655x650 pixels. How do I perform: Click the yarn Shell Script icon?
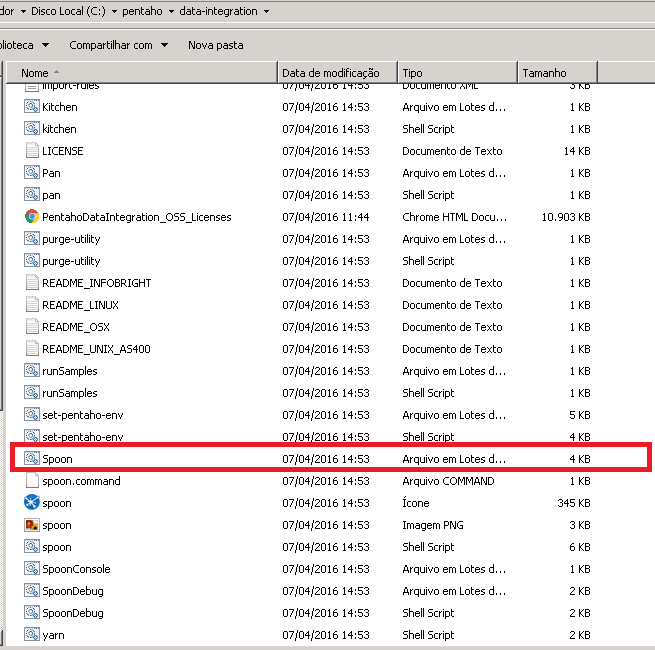pyautogui.click(x=32, y=635)
